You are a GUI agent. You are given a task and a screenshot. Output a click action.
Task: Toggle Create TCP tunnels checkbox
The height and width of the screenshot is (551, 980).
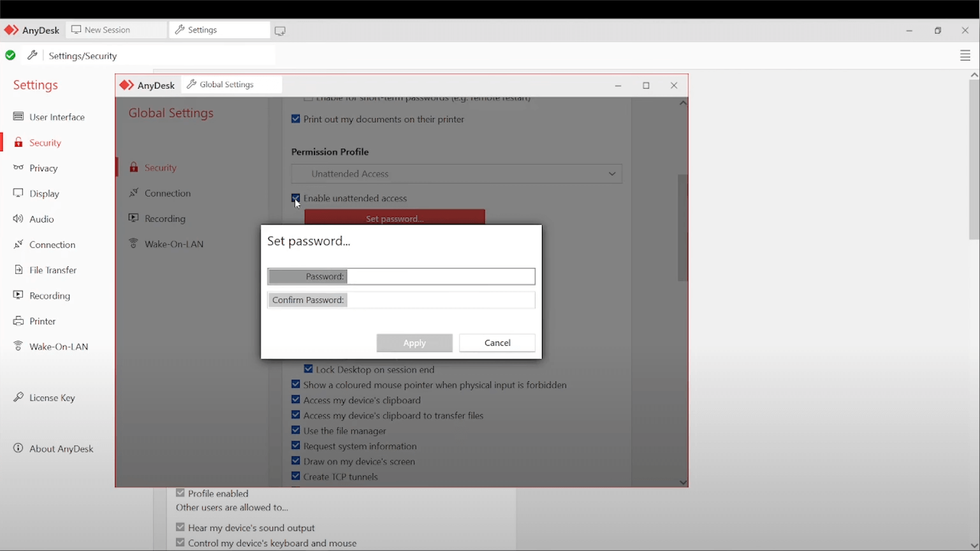point(295,476)
